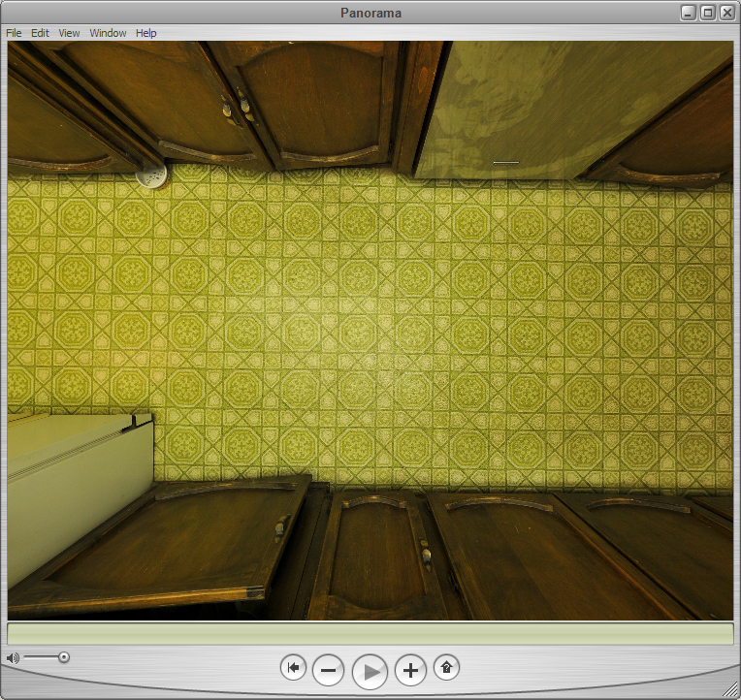Maximize the Panorama window

(x=708, y=13)
